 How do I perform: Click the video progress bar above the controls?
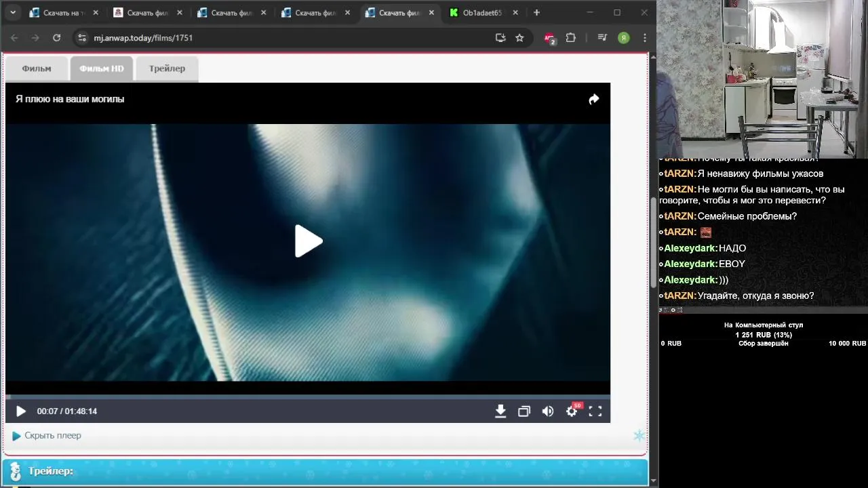coord(308,396)
